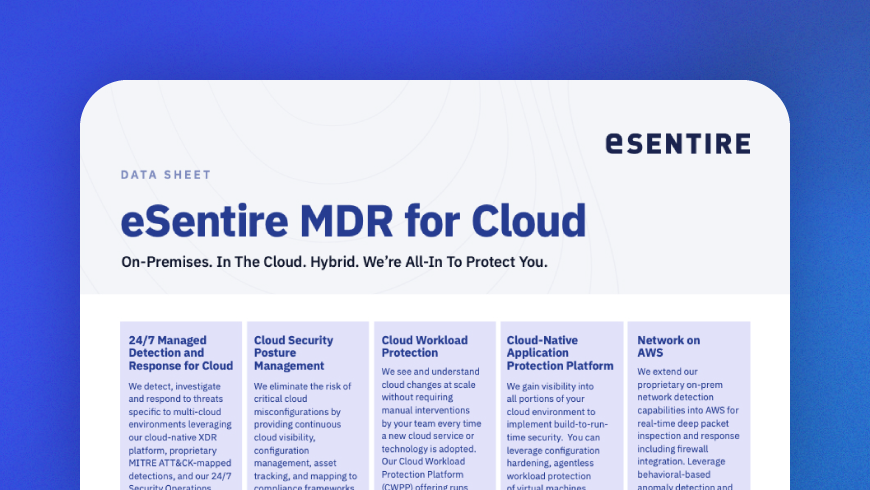Screen dimensions: 870x490
Task: Select the Cloud Workload Protection heading
Action: coord(424,346)
